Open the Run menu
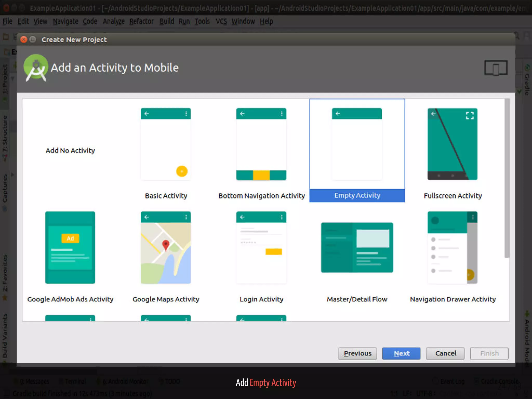 click(x=184, y=21)
